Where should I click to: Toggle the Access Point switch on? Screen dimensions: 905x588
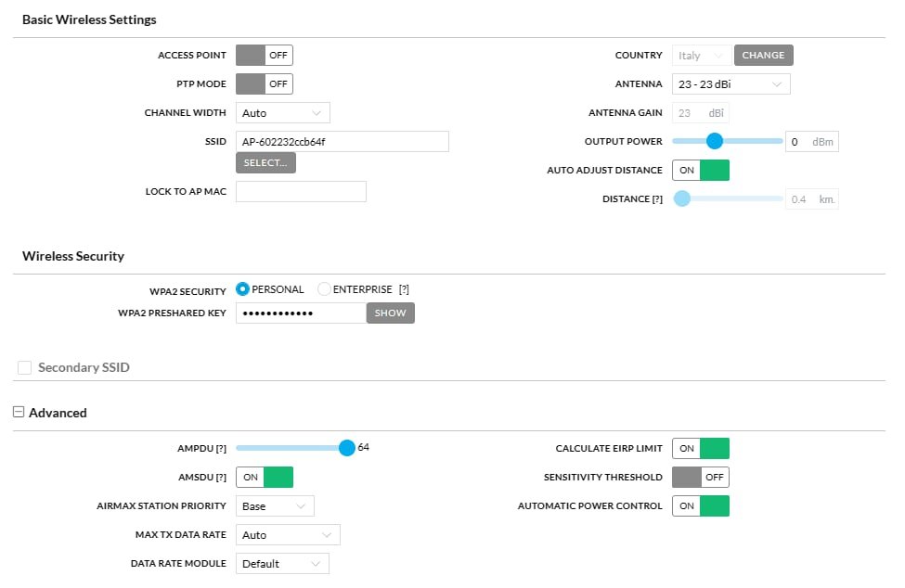point(264,56)
